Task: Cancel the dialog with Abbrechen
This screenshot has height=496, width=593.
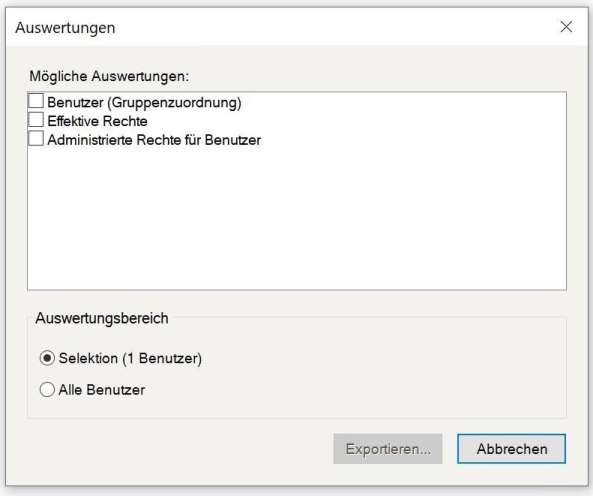Action: tap(512, 449)
